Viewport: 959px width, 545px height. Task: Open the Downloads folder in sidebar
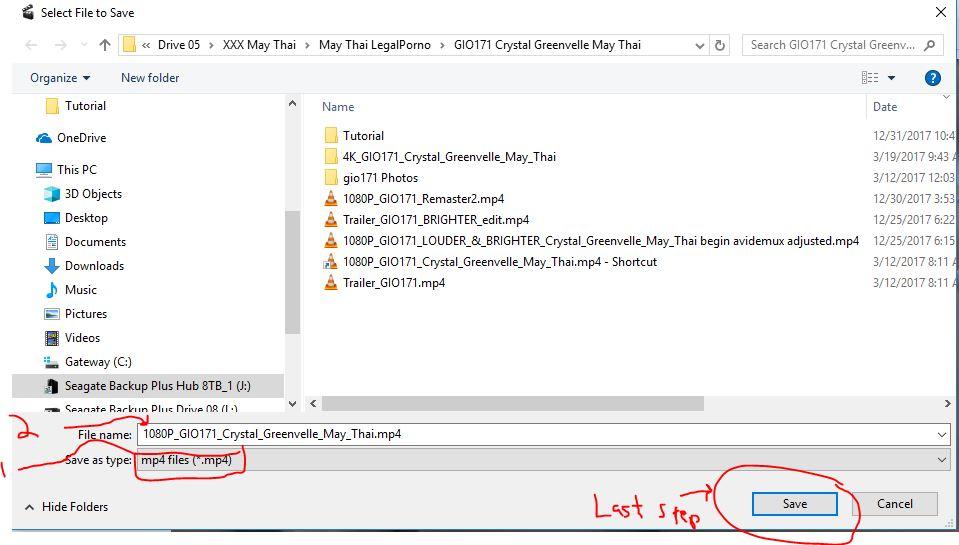click(94, 266)
